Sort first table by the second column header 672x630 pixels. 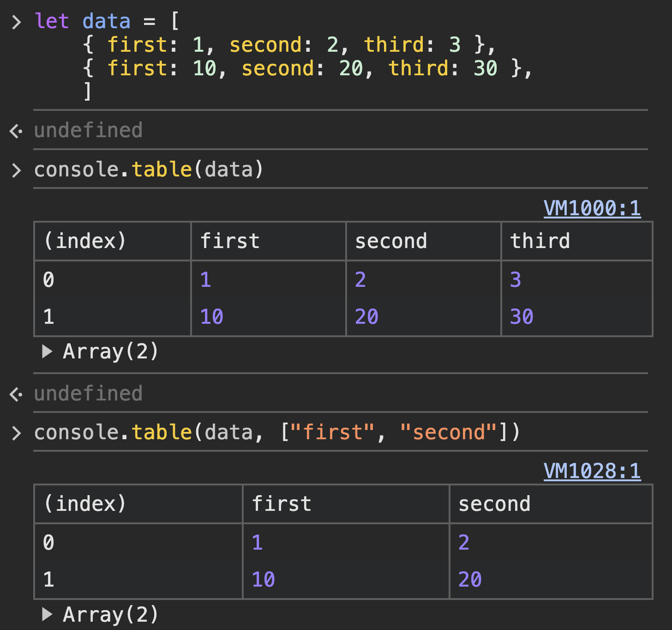pos(423,241)
